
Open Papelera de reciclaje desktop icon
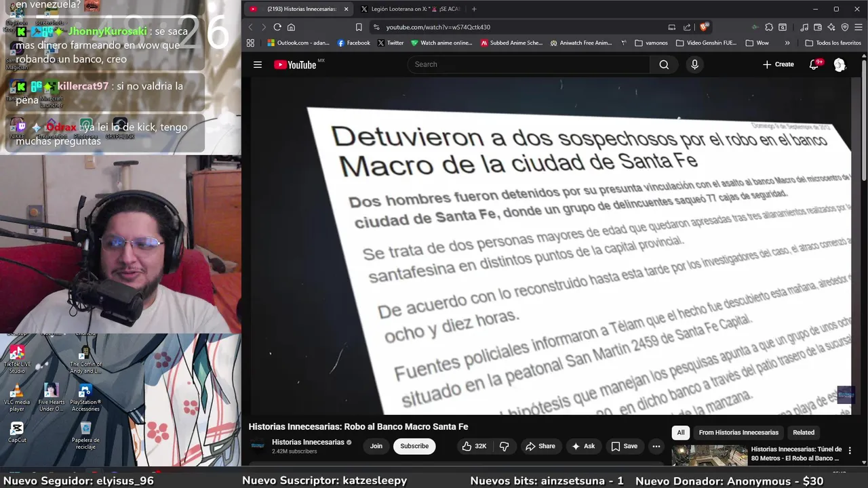tap(85, 435)
